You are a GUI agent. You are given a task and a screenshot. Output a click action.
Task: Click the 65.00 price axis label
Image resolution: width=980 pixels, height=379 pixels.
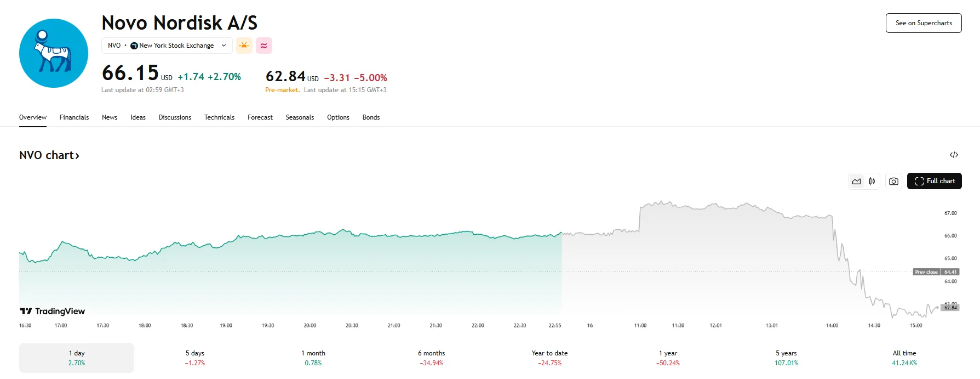click(950, 258)
